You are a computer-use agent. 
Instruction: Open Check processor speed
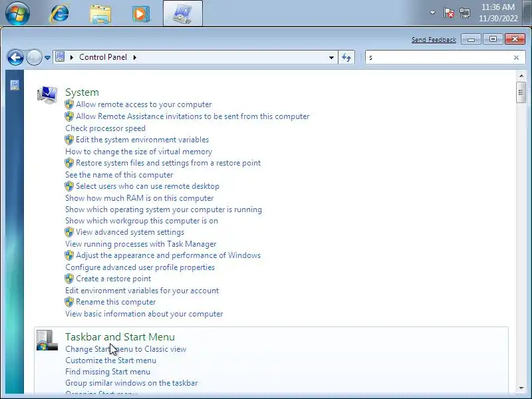tap(105, 128)
